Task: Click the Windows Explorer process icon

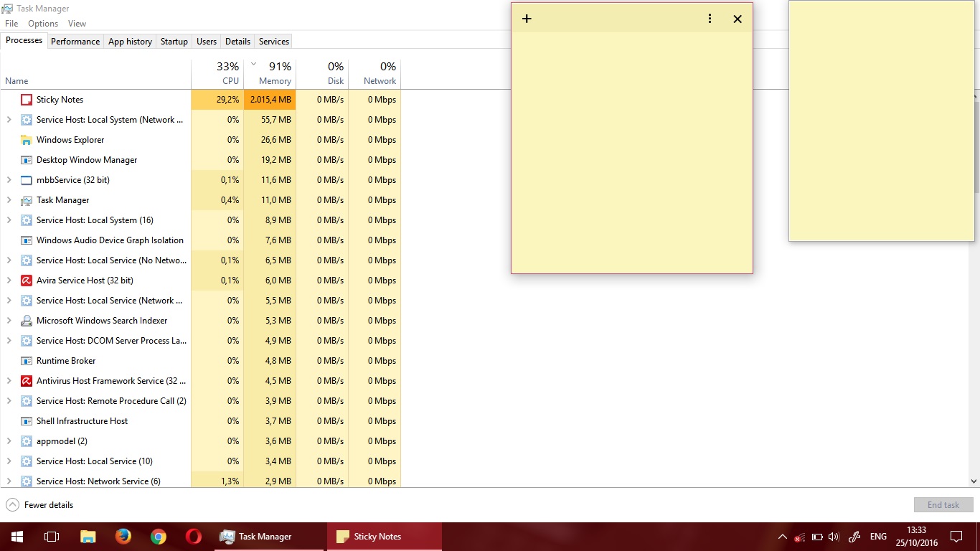Action: click(x=27, y=140)
